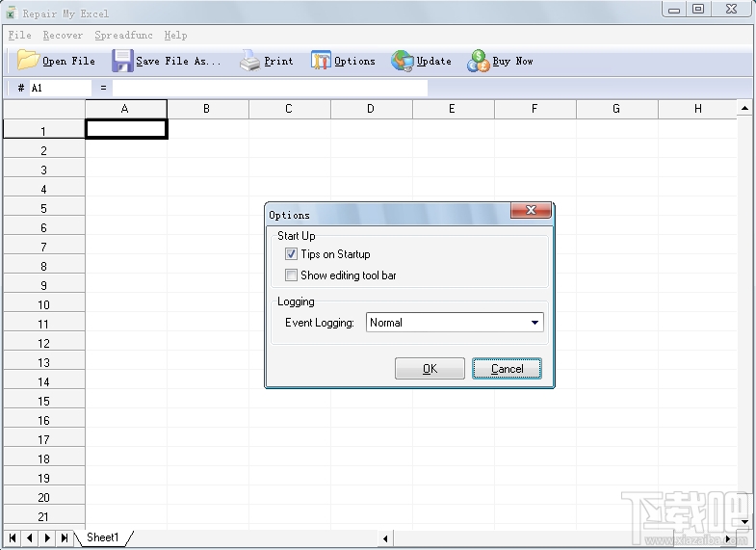The width and height of the screenshot is (756, 550).
Task: Select column header A
Action: point(126,109)
